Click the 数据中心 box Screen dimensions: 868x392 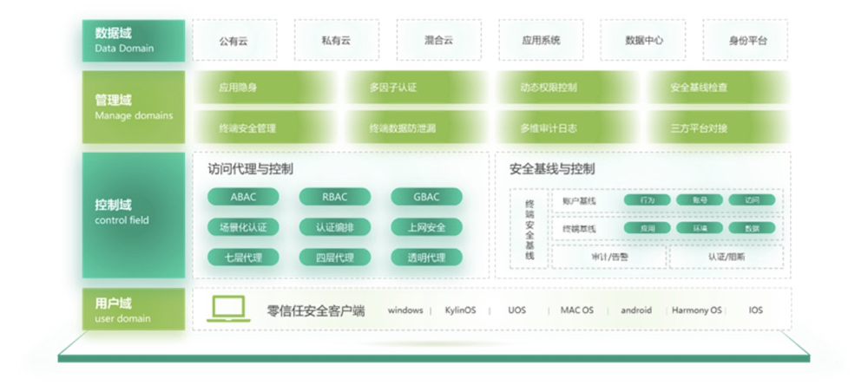point(642,41)
